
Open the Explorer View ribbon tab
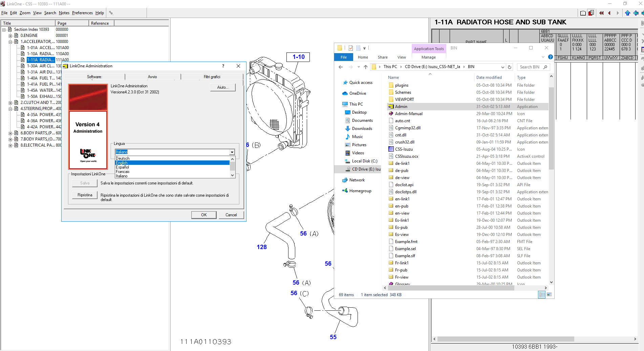tap(402, 57)
